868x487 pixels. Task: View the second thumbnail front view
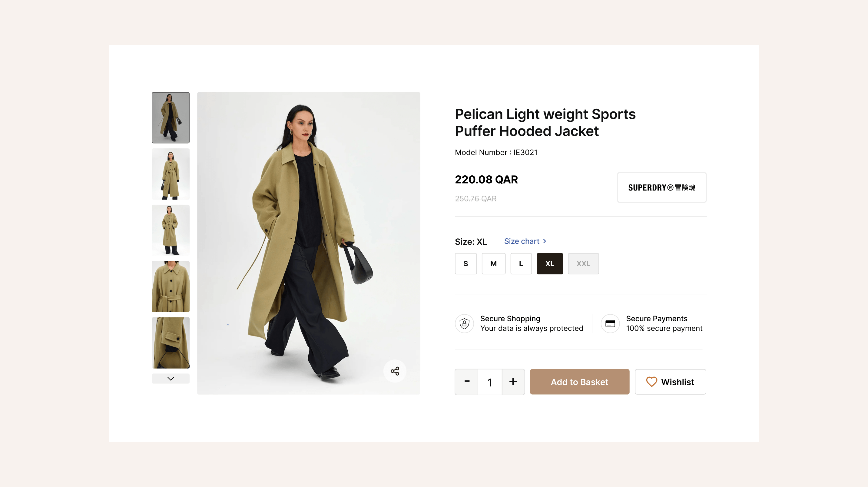[x=171, y=174]
